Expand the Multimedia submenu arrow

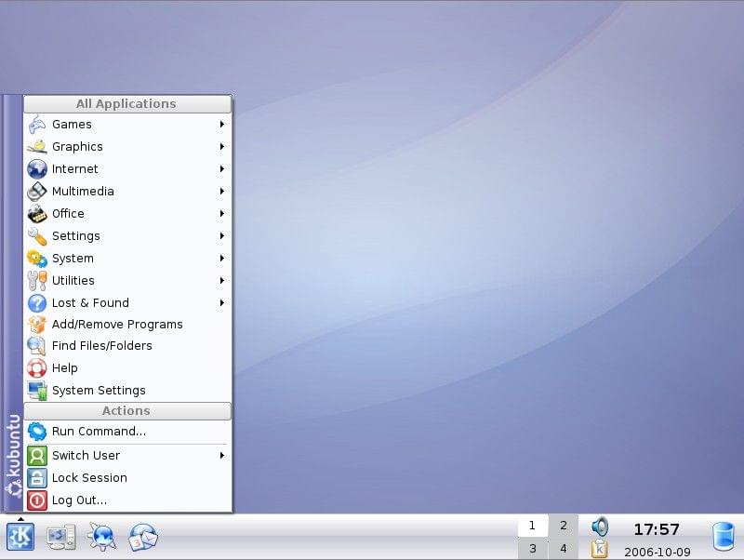tap(222, 192)
